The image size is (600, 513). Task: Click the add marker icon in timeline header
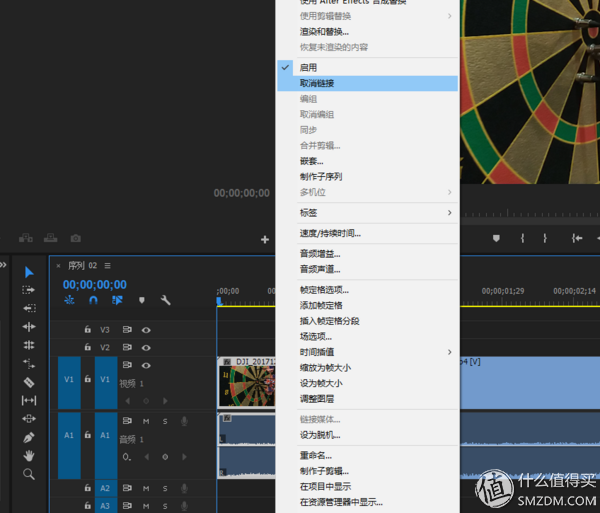pos(142,300)
